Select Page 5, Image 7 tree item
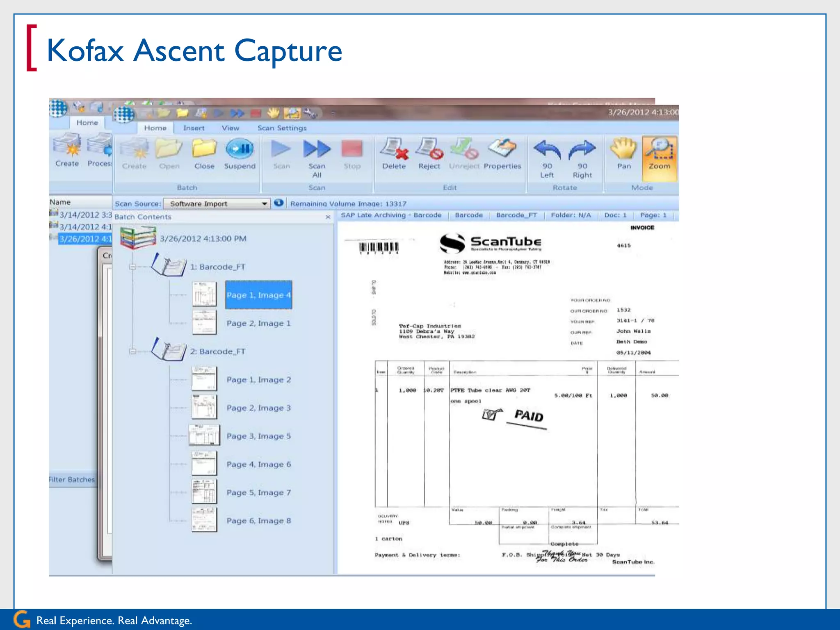The height and width of the screenshot is (630, 840). (259, 493)
